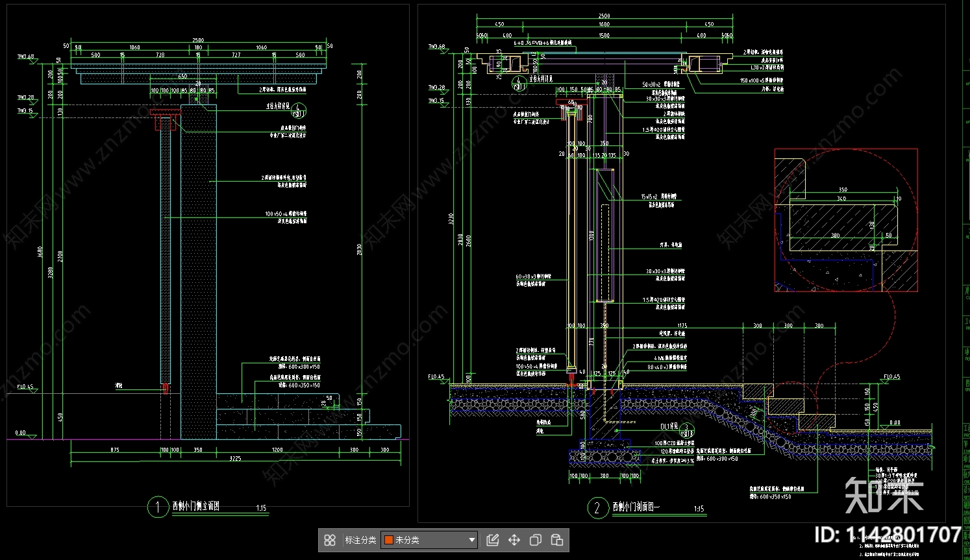Open the four-squares category grid icon
Screen dimensions: 970x560
click(330, 540)
